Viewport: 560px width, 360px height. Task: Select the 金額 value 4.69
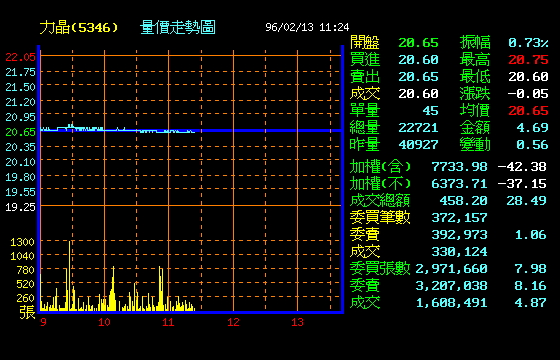pyautogui.click(x=532, y=128)
